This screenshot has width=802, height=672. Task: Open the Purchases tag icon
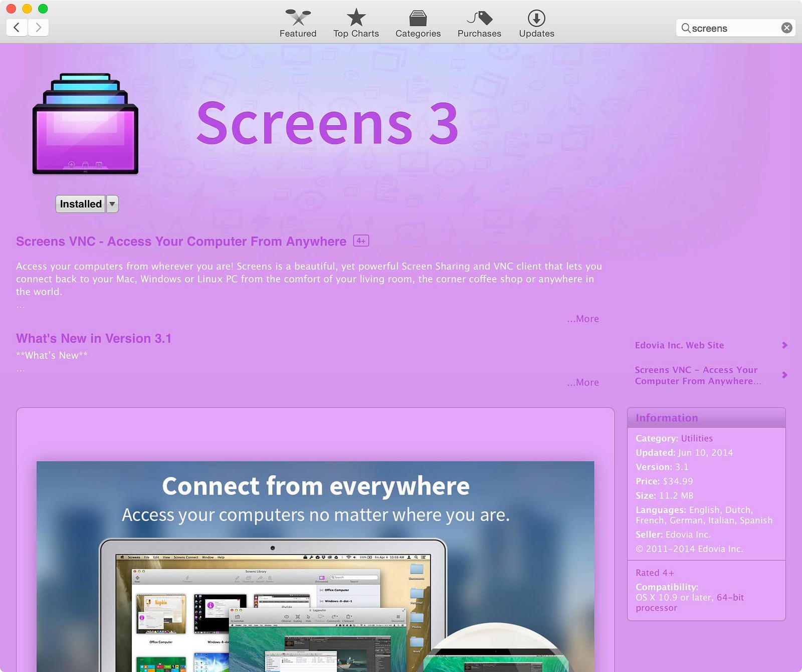(x=480, y=18)
